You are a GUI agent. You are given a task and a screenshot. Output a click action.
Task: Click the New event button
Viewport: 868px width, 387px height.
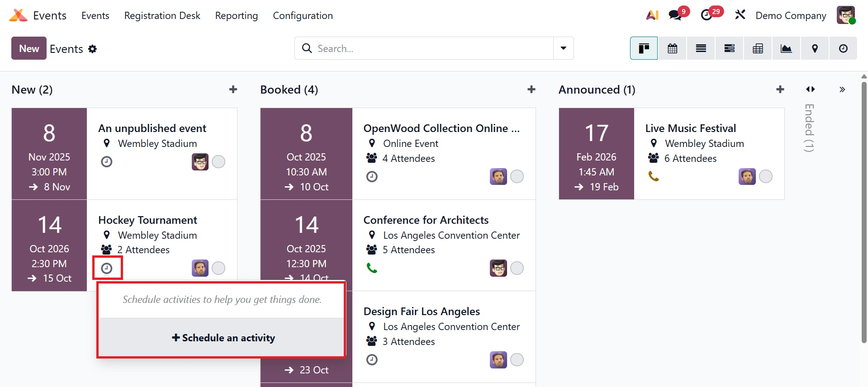pyautogui.click(x=29, y=48)
